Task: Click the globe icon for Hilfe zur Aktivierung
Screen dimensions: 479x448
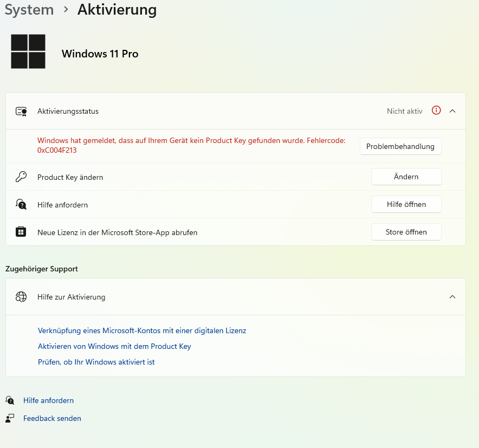Action: pos(21,297)
